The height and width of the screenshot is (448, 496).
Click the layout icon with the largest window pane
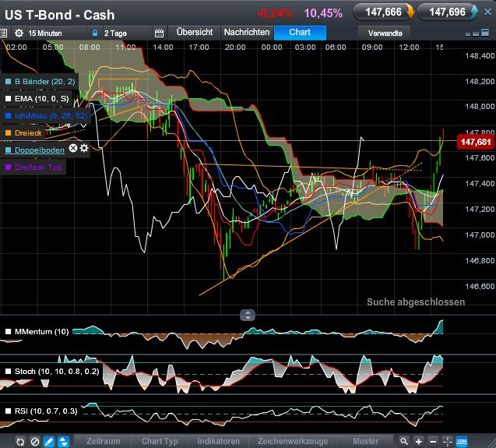point(485,32)
